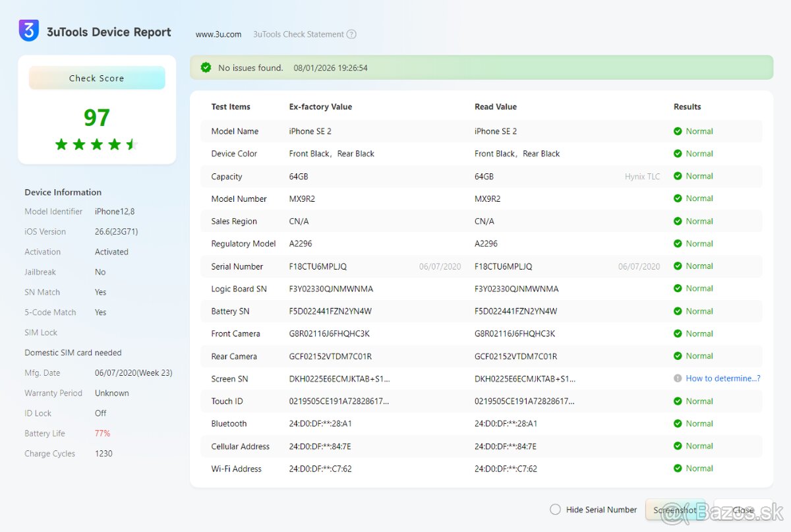The image size is (791, 532).
Task: Select the read value serial F18CTU6MPLJQ
Action: pos(504,266)
